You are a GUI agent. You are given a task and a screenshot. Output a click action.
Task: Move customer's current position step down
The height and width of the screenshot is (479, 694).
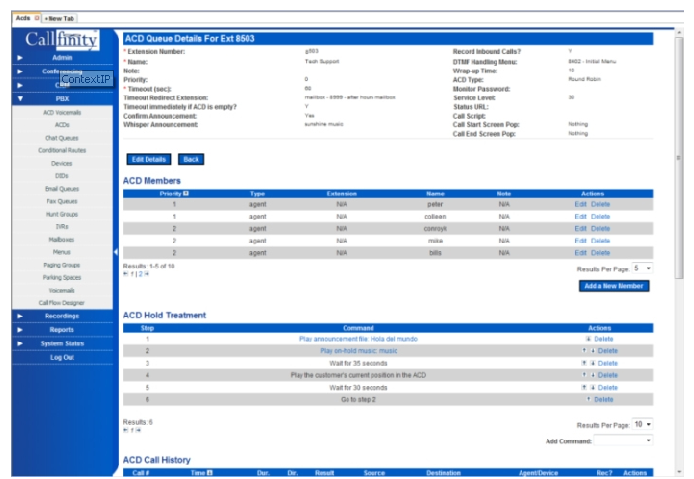593,375
